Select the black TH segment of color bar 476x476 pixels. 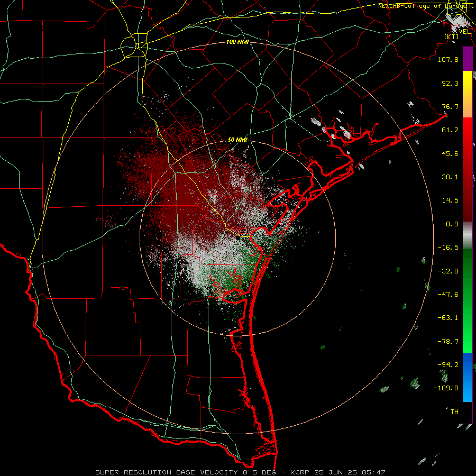(x=467, y=413)
